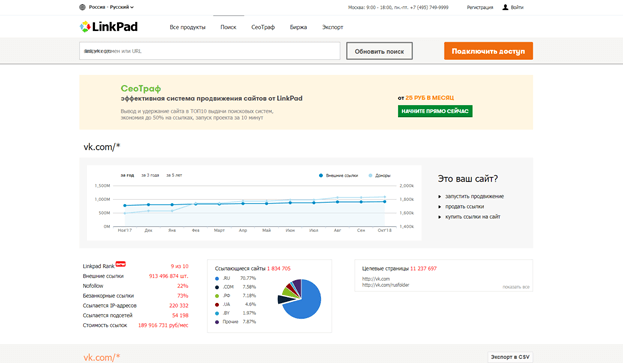Select the Поиск tab
This screenshot has height=363, width=623.
tap(228, 27)
